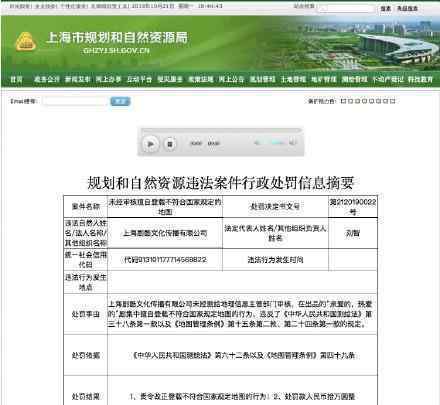Click the 搜索 button beside site search

click(x=386, y=8)
